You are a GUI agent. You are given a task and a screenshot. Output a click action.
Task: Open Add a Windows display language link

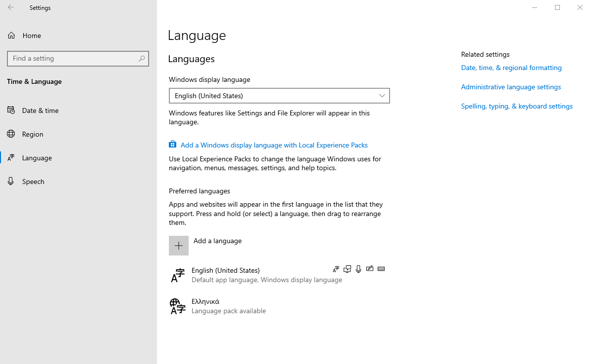274,145
